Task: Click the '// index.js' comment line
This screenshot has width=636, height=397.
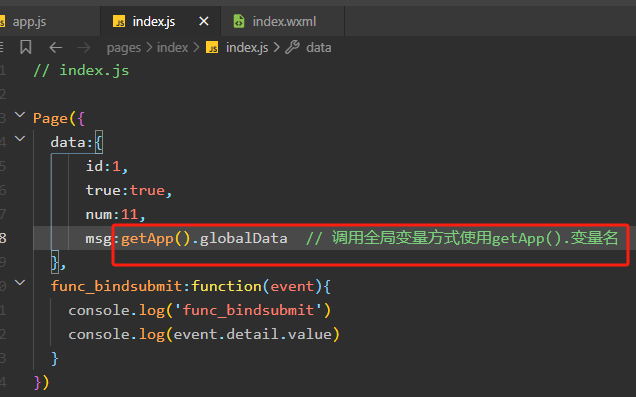Action: 81,71
